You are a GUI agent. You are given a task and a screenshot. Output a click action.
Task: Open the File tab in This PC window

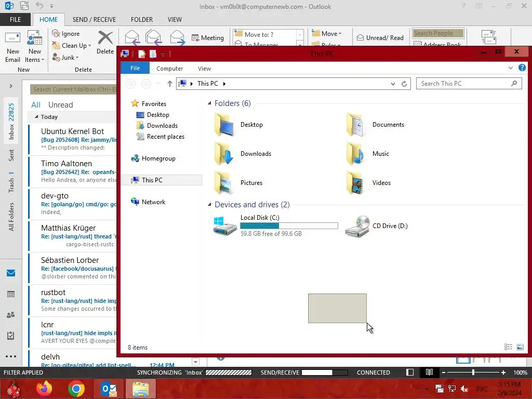tap(135, 68)
